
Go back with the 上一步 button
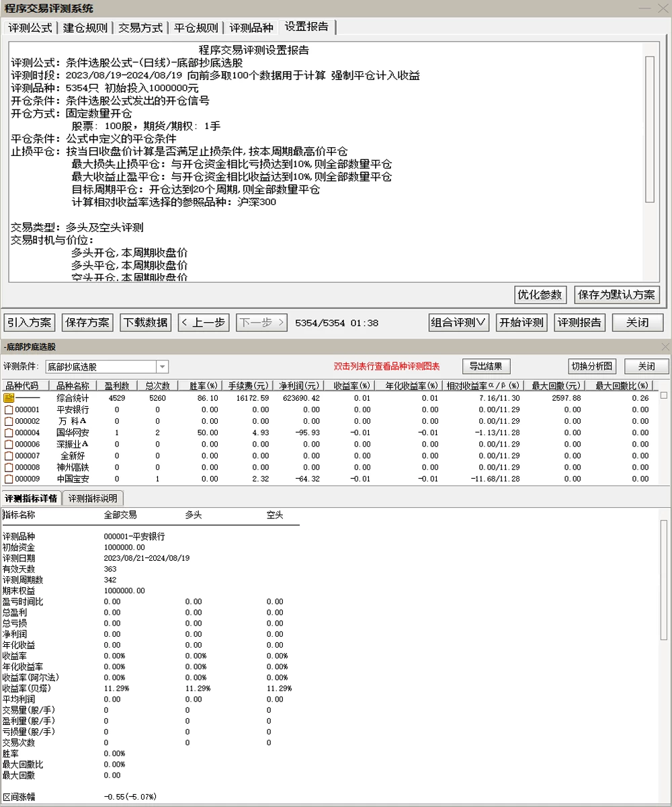pos(204,323)
